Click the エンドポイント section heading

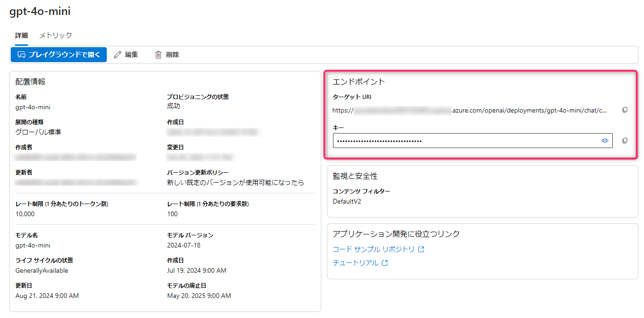click(x=359, y=82)
